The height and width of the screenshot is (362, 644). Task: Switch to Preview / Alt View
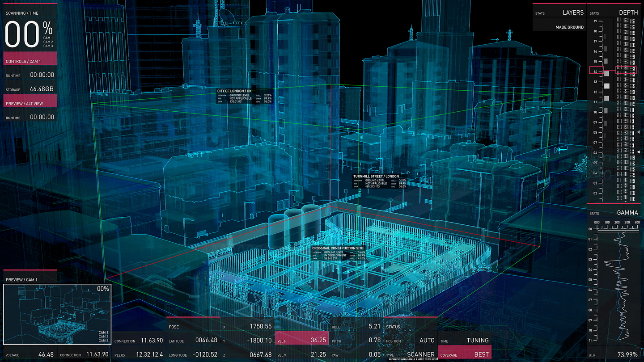[x=30, y=101]
